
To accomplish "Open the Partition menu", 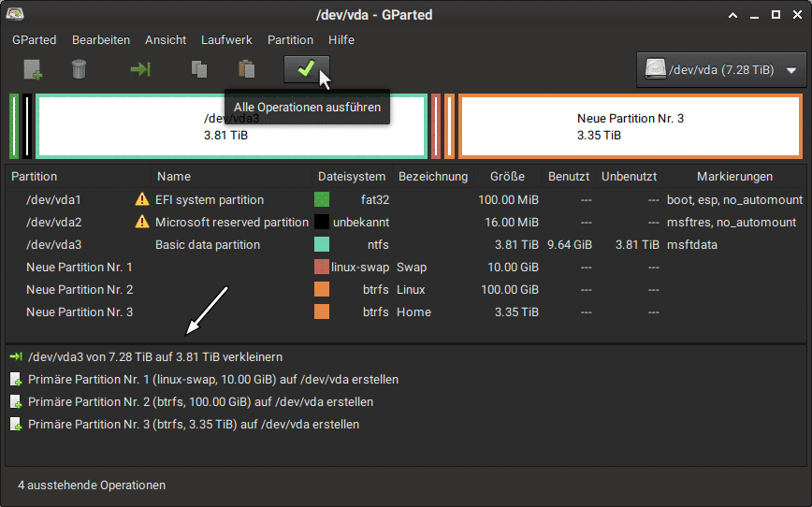I will point(291,40).
